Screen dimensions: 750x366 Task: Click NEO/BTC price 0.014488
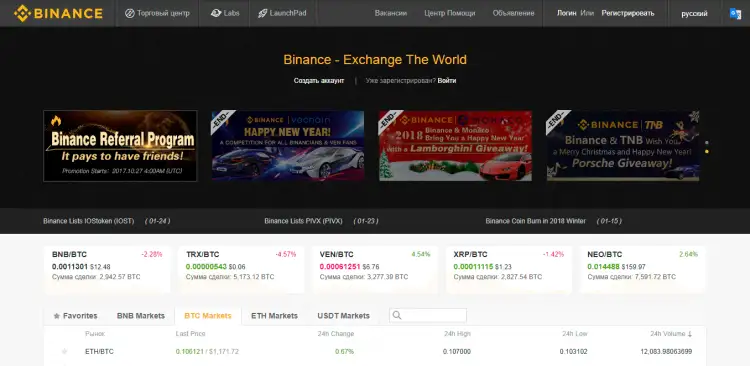pos(603,266)
